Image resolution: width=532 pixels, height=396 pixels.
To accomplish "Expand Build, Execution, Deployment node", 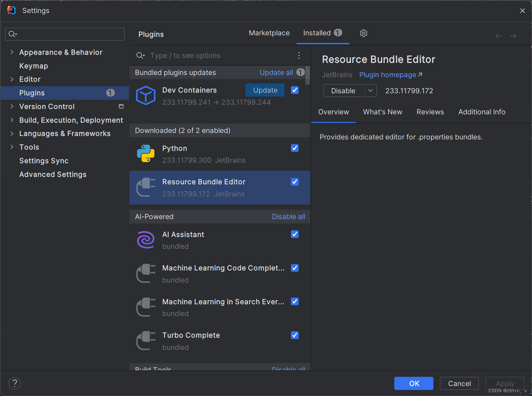I will [12, 120].
